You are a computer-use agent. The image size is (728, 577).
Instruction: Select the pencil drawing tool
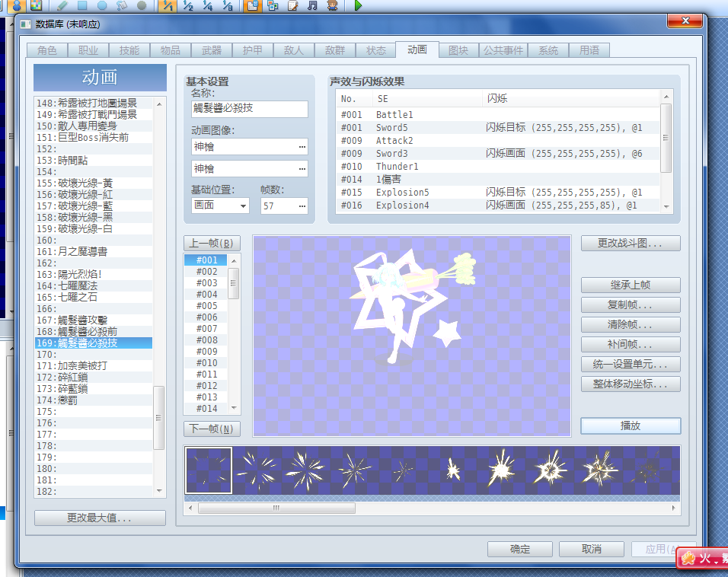(x=62, y=5)
